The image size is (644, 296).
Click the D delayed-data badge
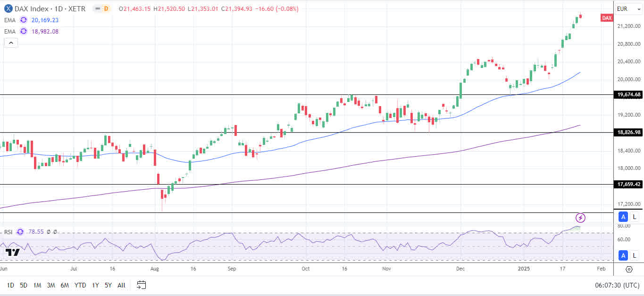(x=106, y=8)
